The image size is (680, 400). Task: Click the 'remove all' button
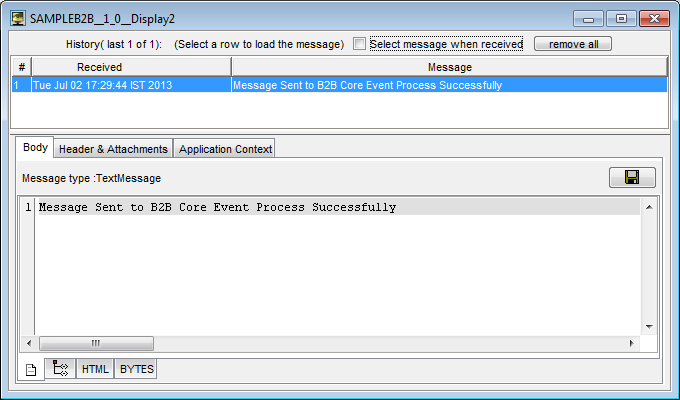tap(572, 44)
